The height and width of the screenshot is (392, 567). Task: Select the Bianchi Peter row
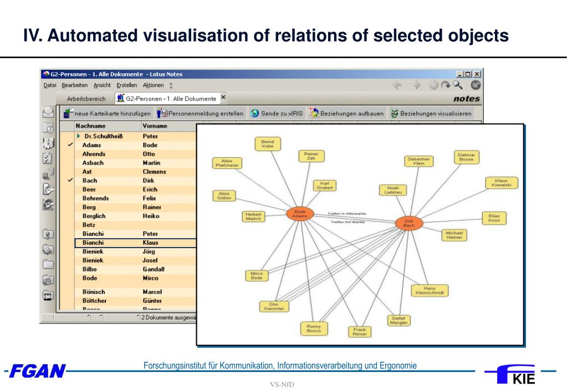[135, 234]
